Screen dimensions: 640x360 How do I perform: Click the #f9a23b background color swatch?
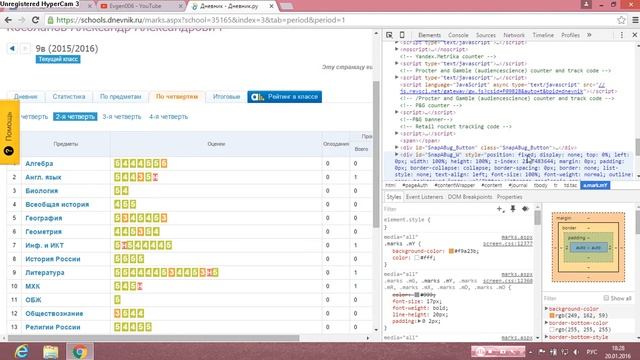point(451,251)
